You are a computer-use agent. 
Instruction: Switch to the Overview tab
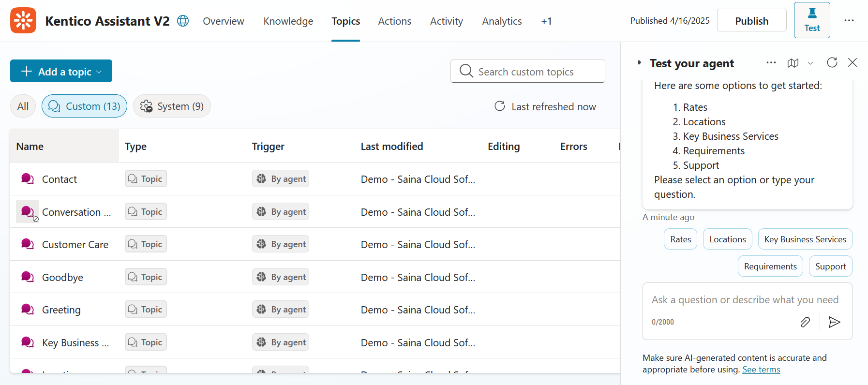coord(224,21)
